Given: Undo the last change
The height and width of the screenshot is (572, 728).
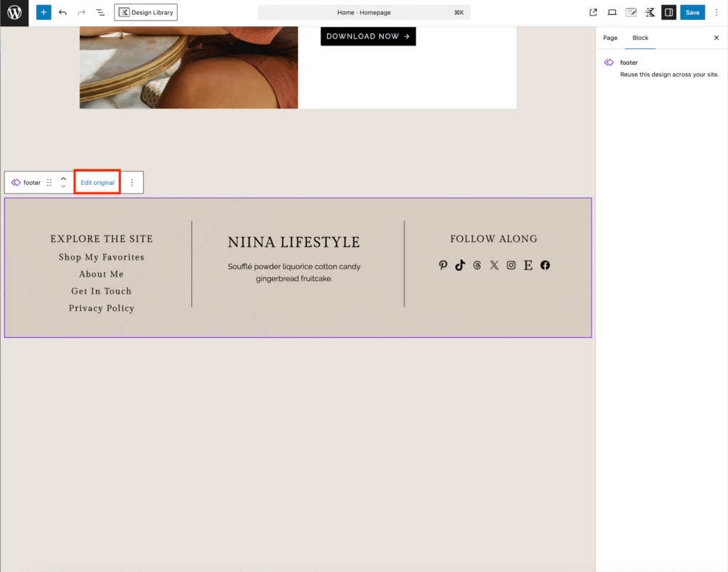Looking at the screenshot, I should [x=63, y=13].
